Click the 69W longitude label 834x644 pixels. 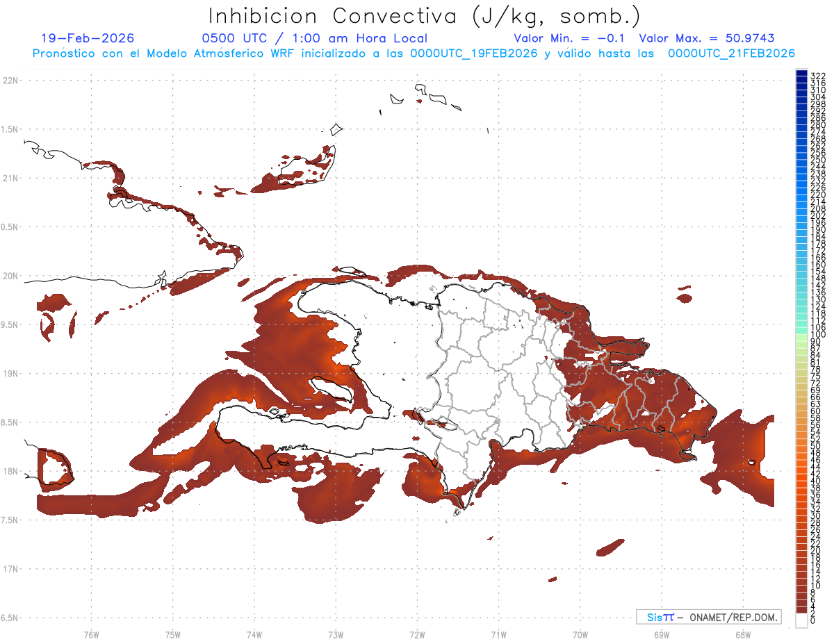coord(662,634)
